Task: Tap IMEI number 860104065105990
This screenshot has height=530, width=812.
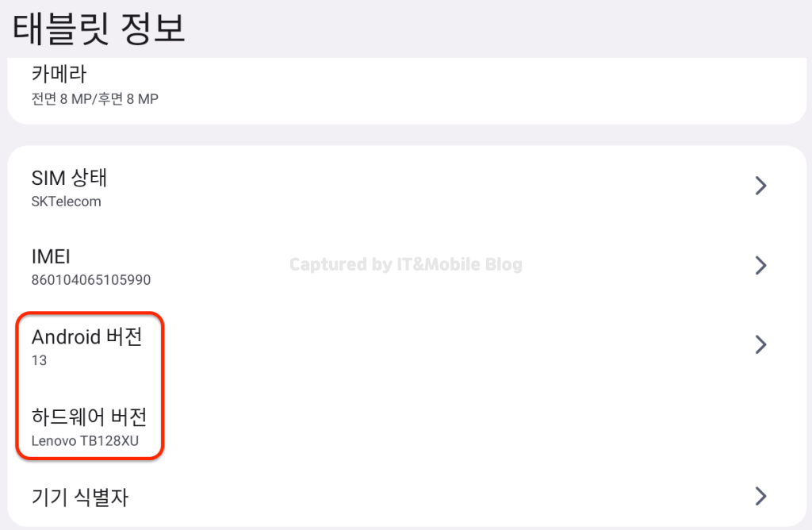Action: pos(91,280)
